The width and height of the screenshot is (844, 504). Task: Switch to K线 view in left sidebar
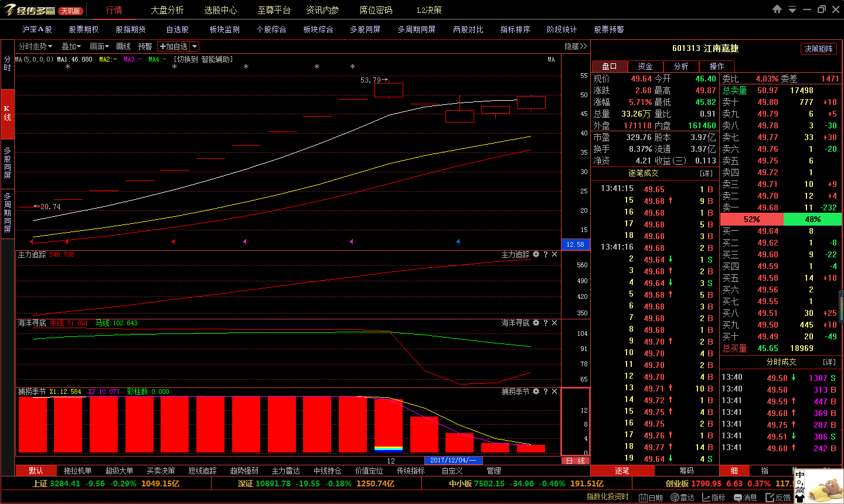[7, 113]
